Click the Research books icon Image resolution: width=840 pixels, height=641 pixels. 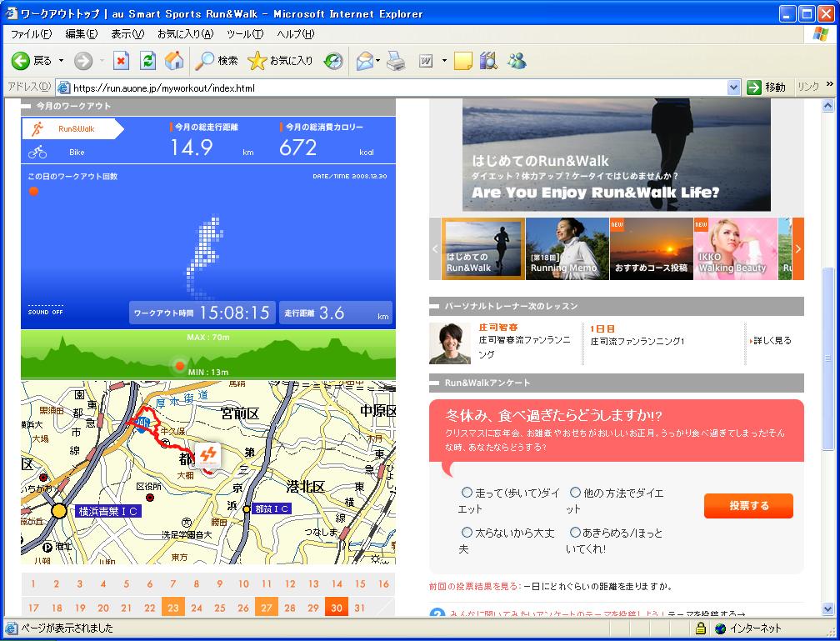488,61
